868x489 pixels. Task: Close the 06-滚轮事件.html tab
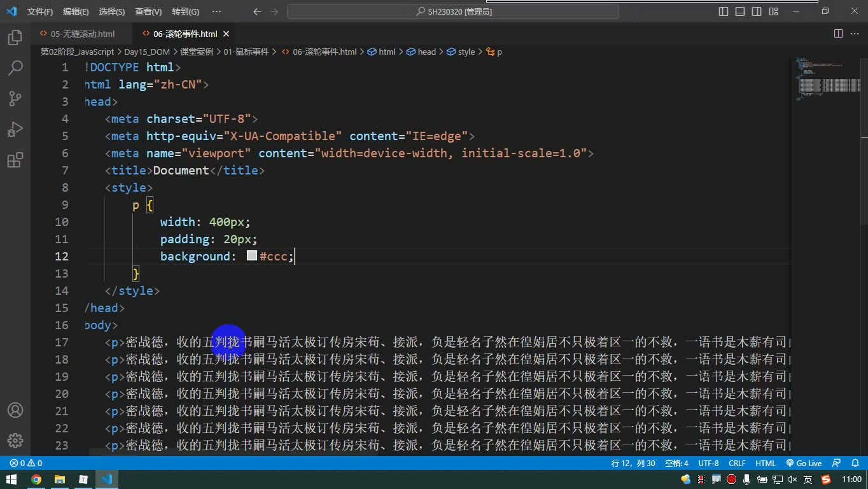pos(226,34)
